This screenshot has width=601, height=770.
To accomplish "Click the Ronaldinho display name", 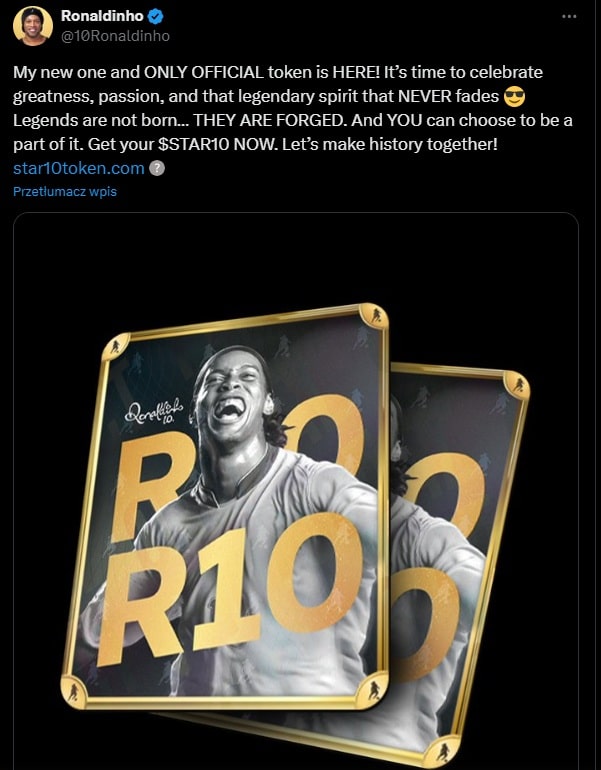I will point(102,16).
